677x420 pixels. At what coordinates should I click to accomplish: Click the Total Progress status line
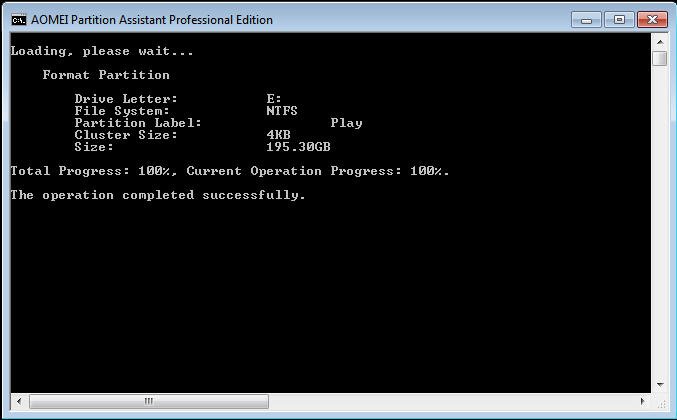click(230, 171)
